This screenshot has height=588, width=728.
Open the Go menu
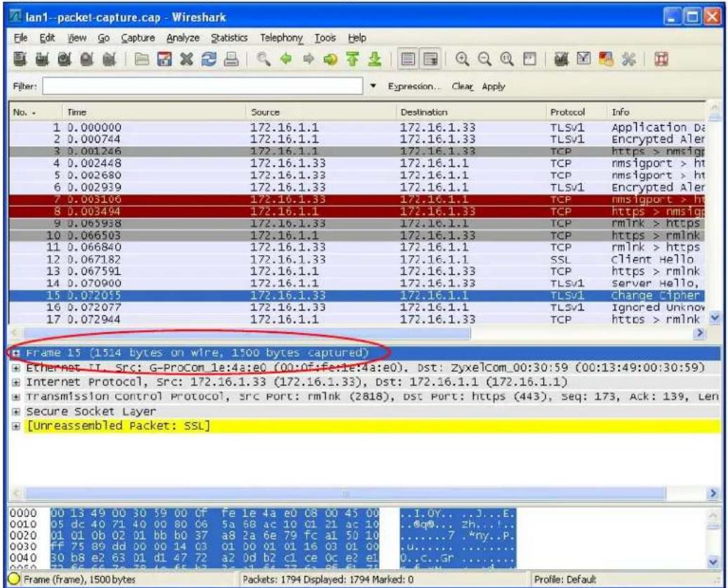103,38
